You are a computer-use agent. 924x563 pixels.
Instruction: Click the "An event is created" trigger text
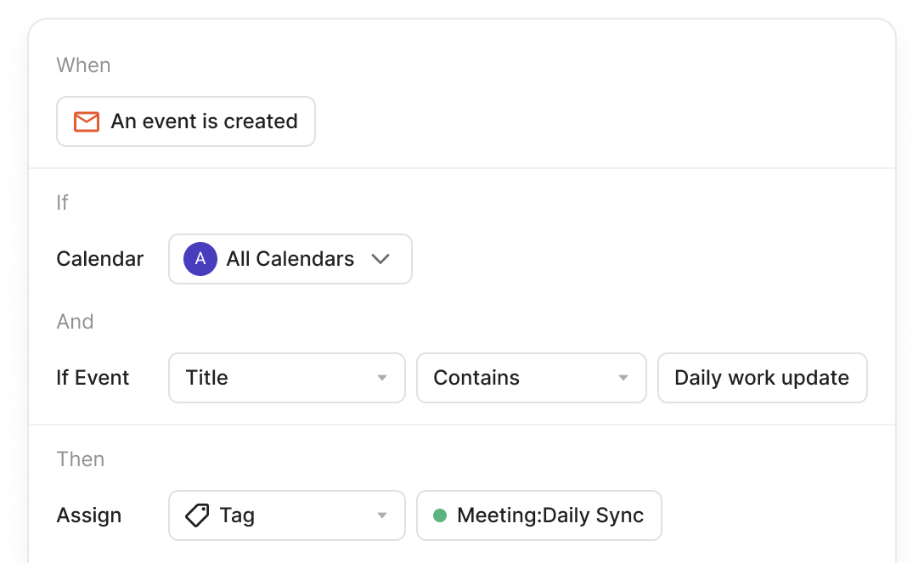204,121
